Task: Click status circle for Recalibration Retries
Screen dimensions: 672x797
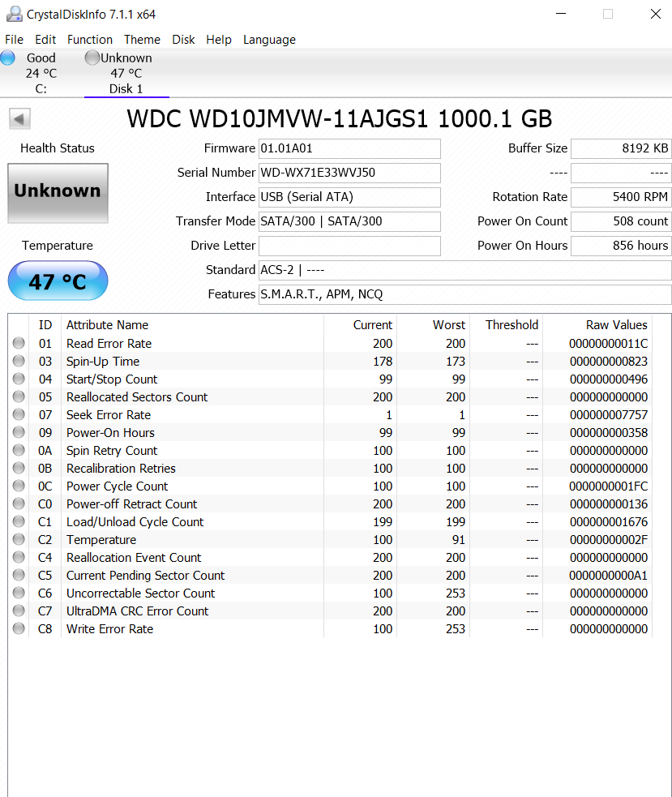Action: (19, 468)
